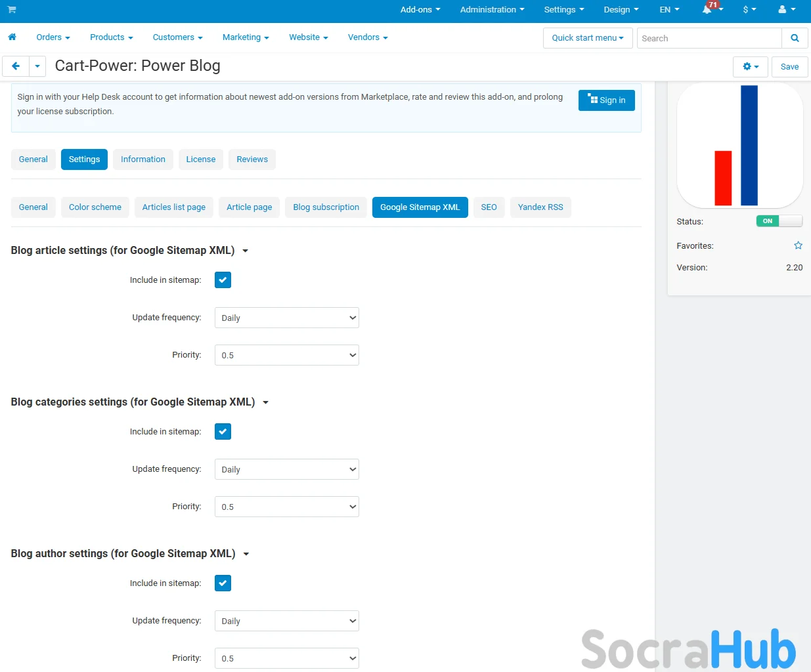Screen dimensions: 811x672
Task: Go to the home dashboard icon
Action: pyautogui.click(x=12, y=37)
